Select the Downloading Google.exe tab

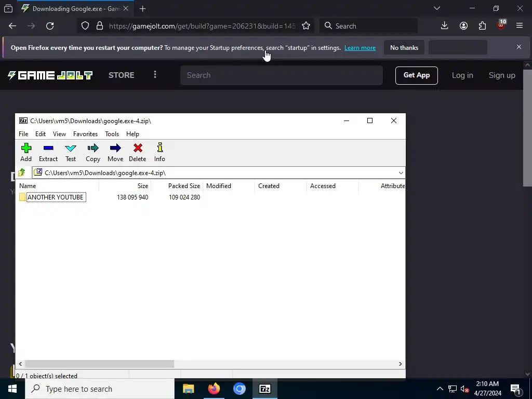(75, 9)
